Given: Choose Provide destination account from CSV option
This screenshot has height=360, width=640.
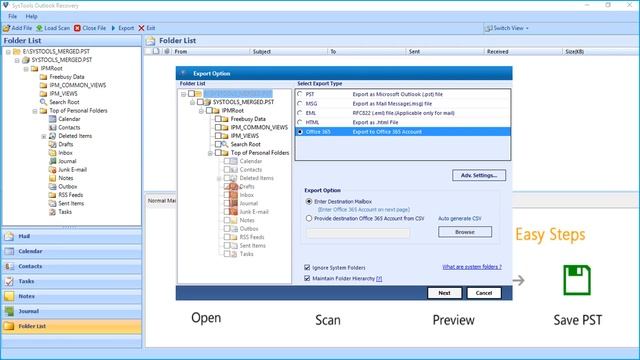Looking at the screenshot, I should (x=309, y=218).
